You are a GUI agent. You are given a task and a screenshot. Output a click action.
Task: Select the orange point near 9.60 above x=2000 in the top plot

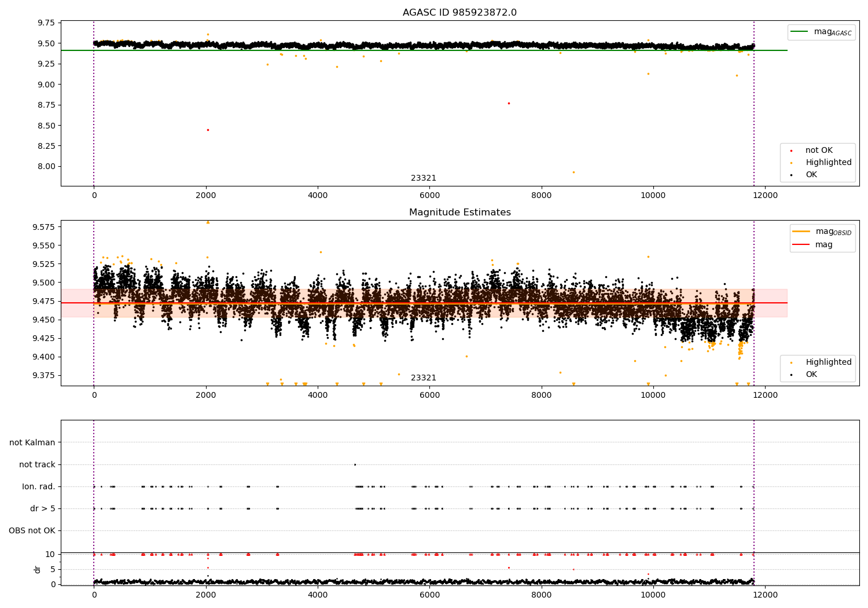(208, 34)
